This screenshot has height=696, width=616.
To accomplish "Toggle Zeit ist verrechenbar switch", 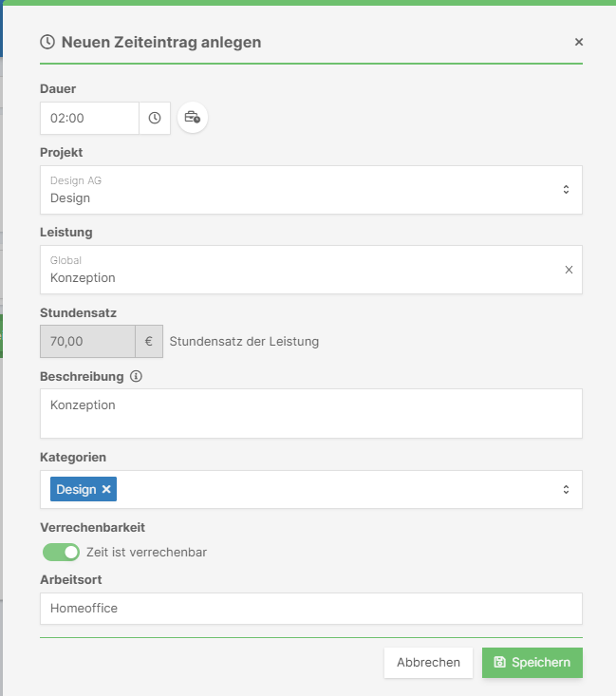I will (x=62, y=553).
